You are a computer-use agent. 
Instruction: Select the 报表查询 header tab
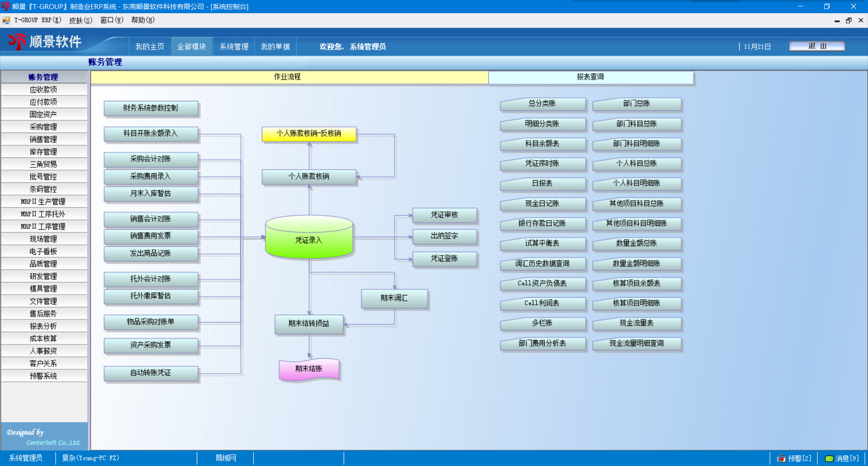pos(590,77)
